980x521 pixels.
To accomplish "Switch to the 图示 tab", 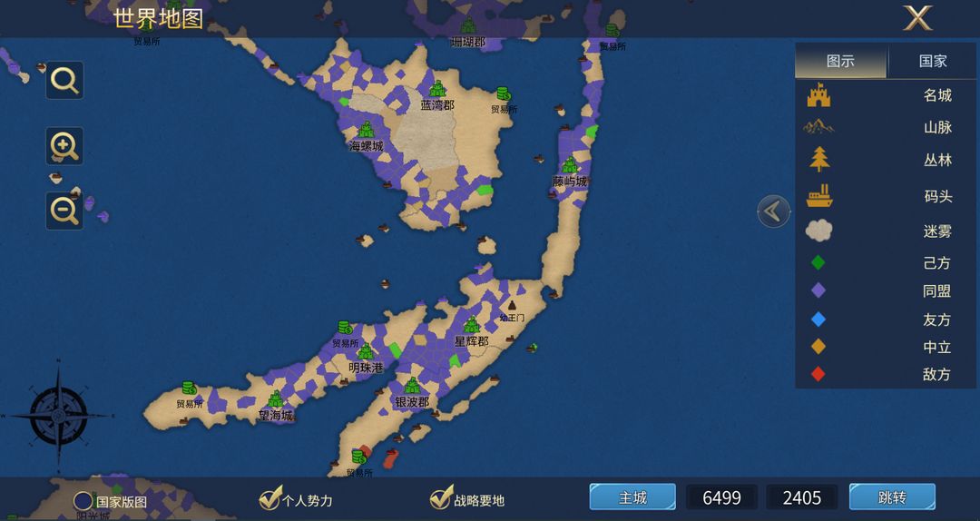I will pyautogui.click(x=840, y=61).
